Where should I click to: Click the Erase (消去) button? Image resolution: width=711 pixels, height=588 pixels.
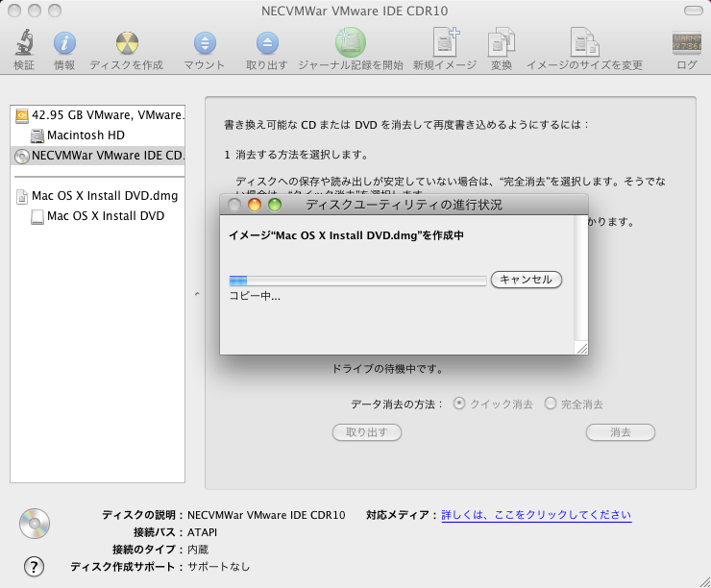(621, 432)
